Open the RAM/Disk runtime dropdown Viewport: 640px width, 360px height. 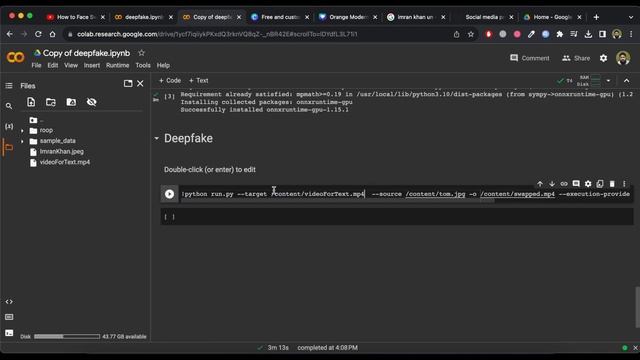(608, 81)
